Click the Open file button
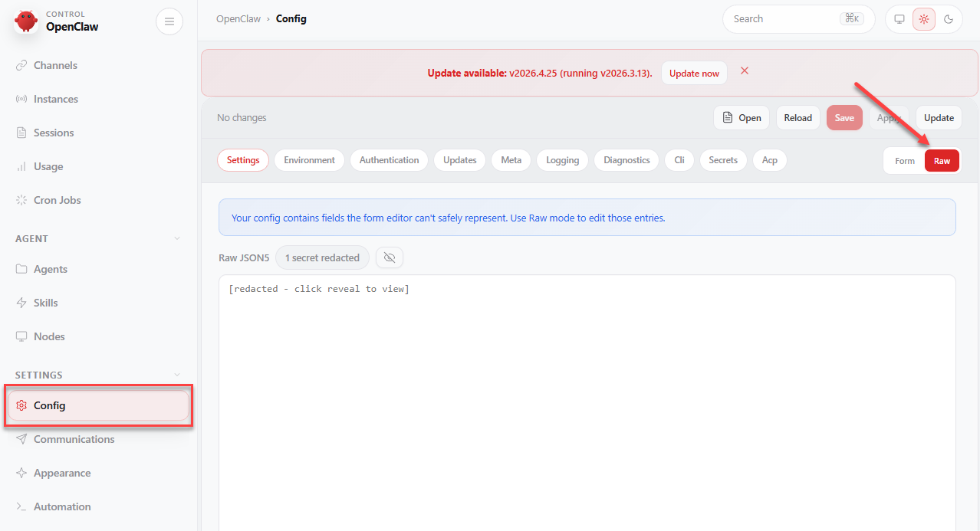This screenshot has width=980, height=531. [742, 117]
